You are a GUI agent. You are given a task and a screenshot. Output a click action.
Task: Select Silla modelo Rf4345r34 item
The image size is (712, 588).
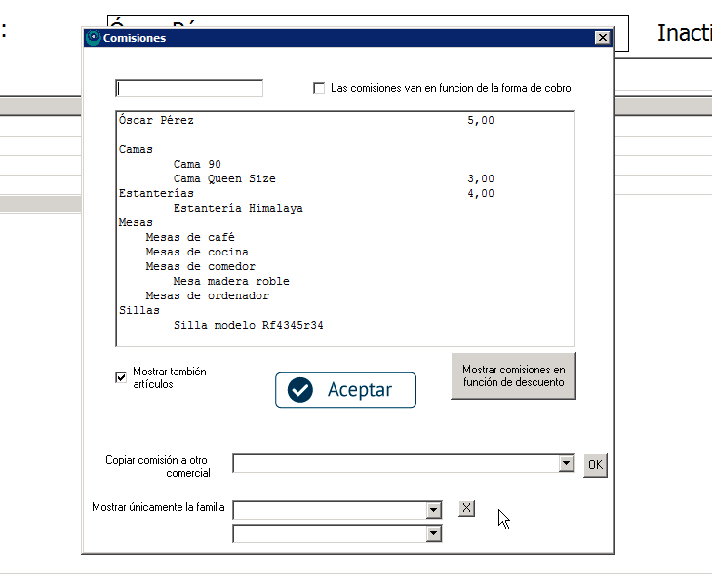pos(248,326)
